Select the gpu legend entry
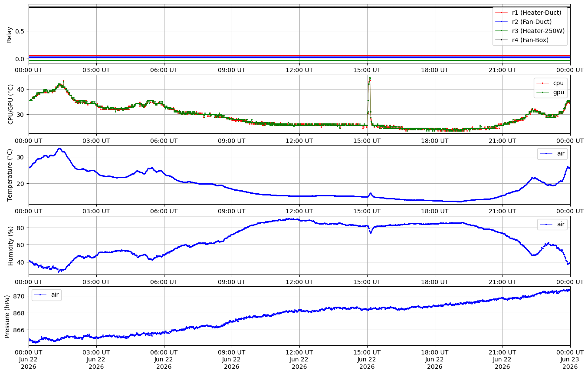This screenshot has height=374, width=588. [551, 92]
